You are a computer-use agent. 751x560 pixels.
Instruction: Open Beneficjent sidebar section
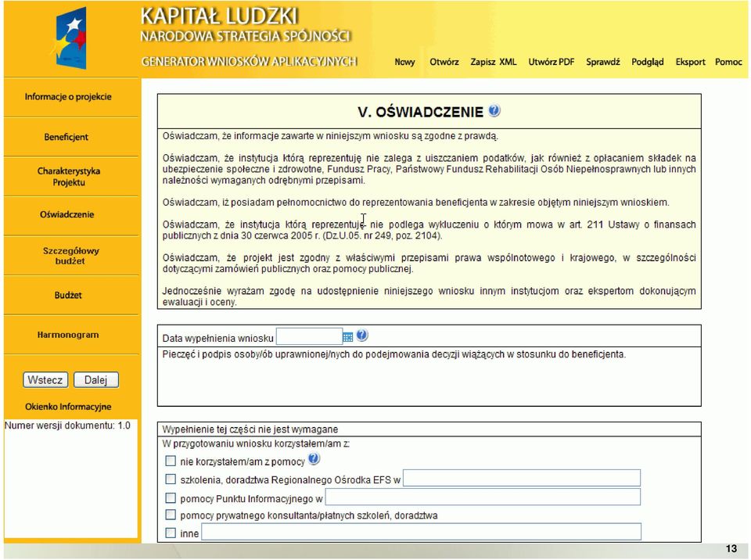click(x=66, y=137)
